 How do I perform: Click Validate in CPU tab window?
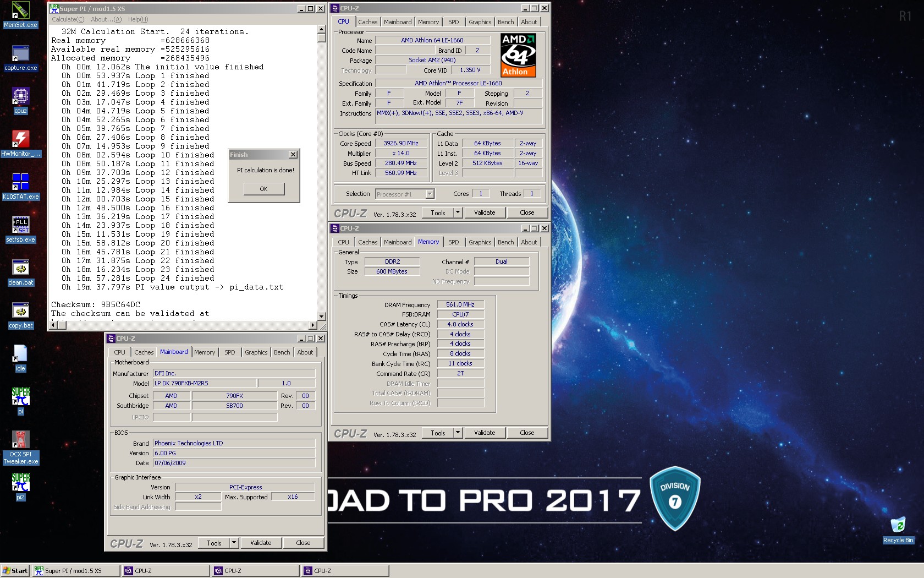[485, 212]
